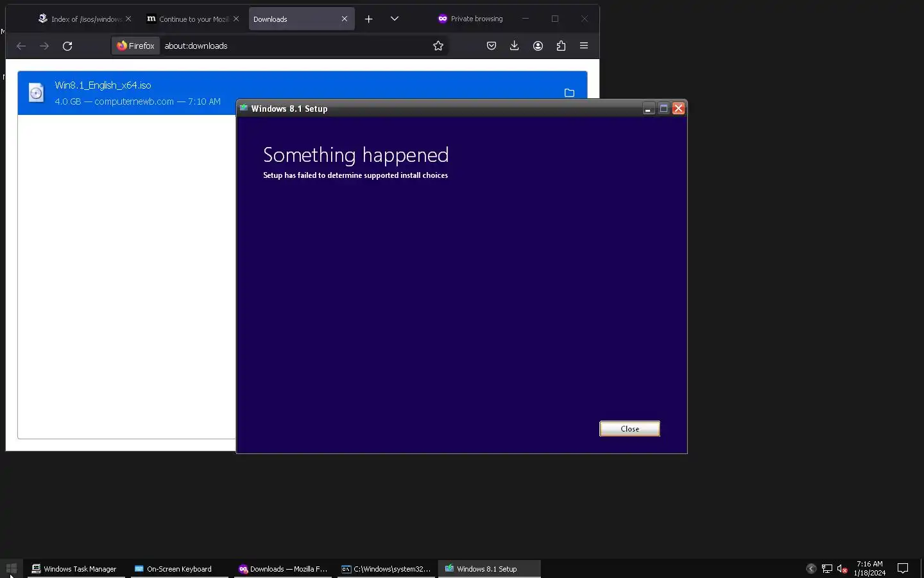
Task: Close the Continue to your Mozilla tab
Action: (x=236, y=19)
